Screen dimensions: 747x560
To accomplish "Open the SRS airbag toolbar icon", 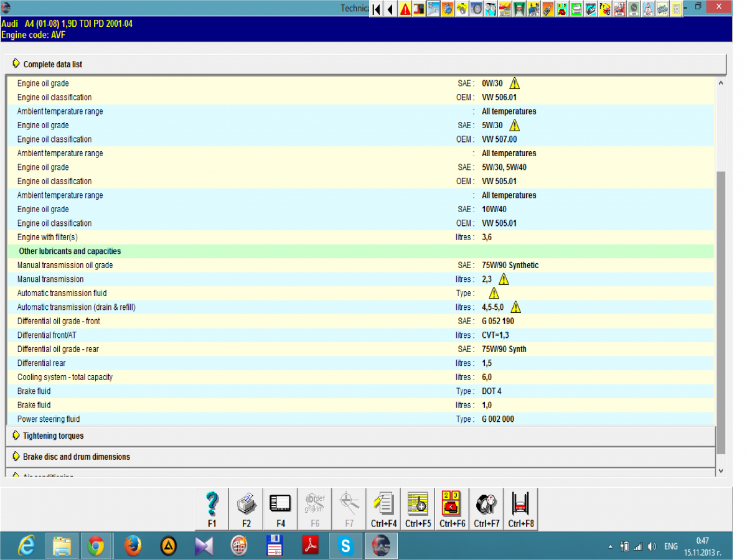I will (619, 9).
